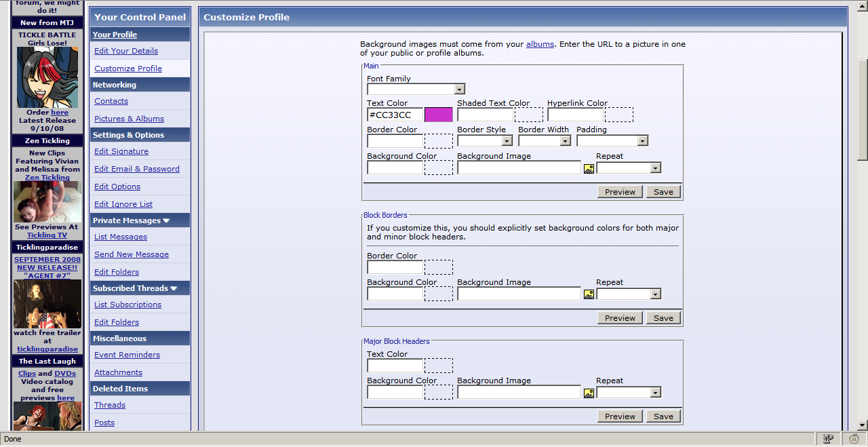
Task: Click the magenta Text Color swatch
Action: tap(438, 115)
